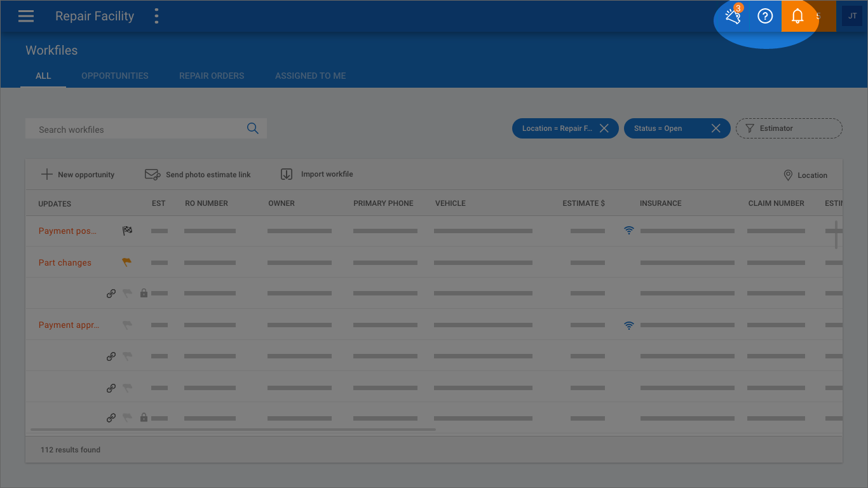Click the checkered flag on first row
868x488 pixels.
[127, 231]
